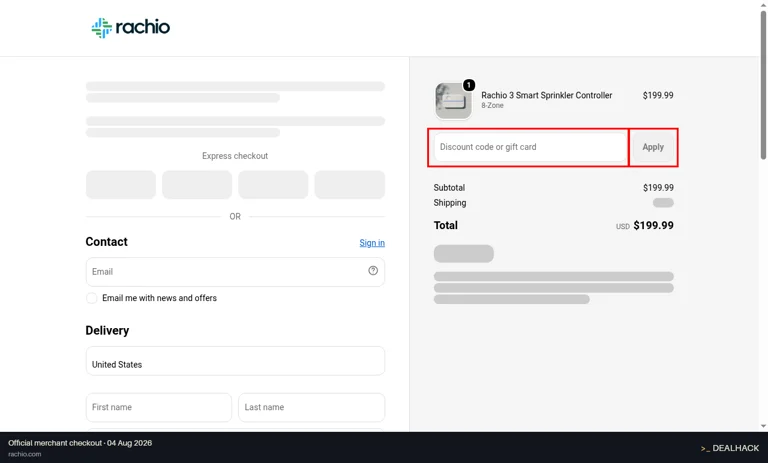Click the Last name field
Viewport: 768px width, 463px height.
(x=312, y=407)
